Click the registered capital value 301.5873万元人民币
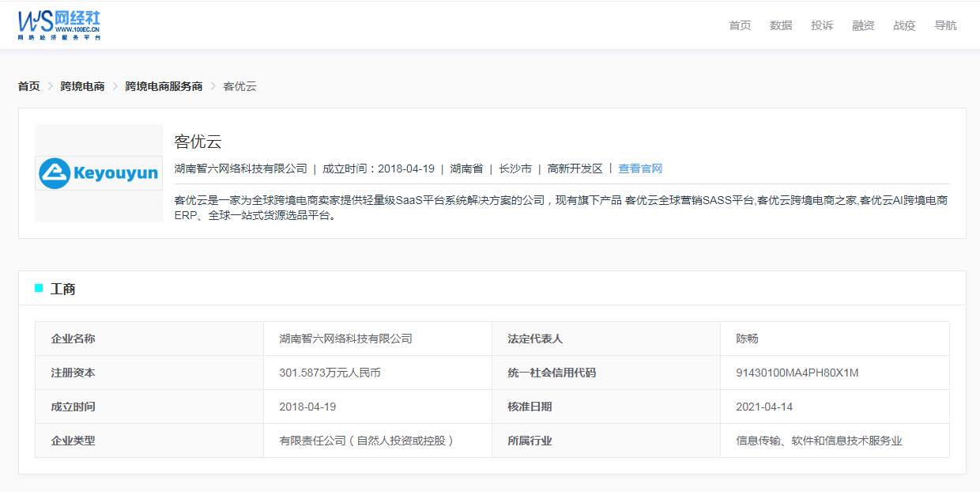Viewport: 980px width, 492px height. 330,373
